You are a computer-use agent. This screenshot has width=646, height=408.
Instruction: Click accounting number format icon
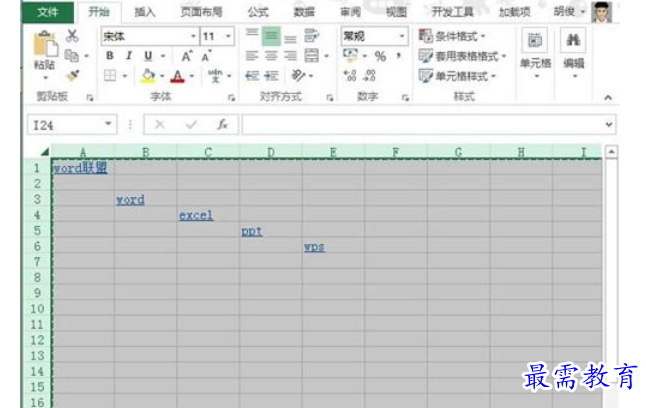pos(351,55)
